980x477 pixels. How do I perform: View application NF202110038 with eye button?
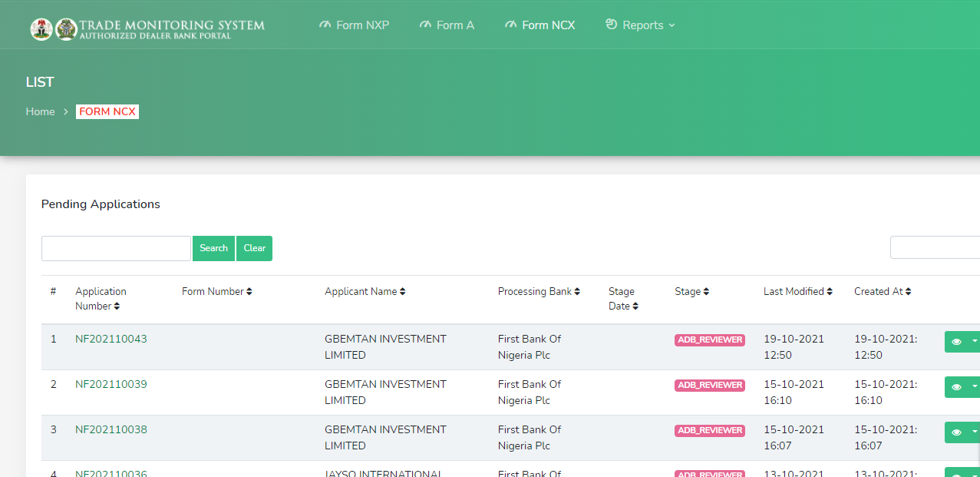956,432
